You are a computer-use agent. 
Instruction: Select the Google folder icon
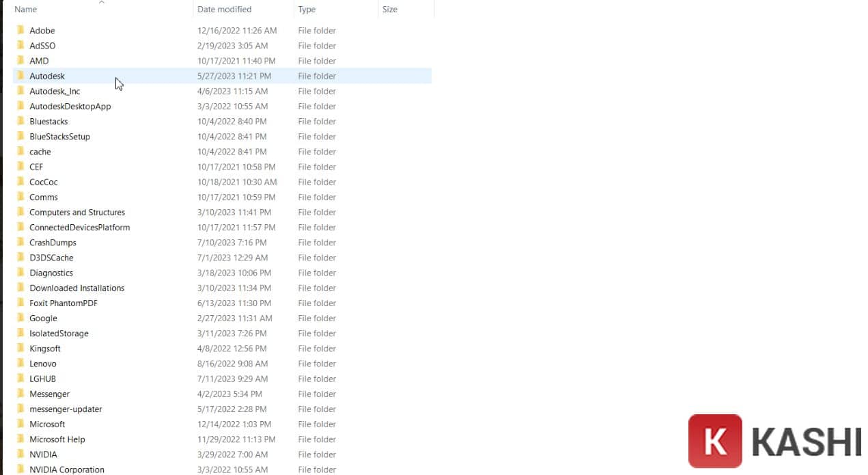click(x=20, y=318)
